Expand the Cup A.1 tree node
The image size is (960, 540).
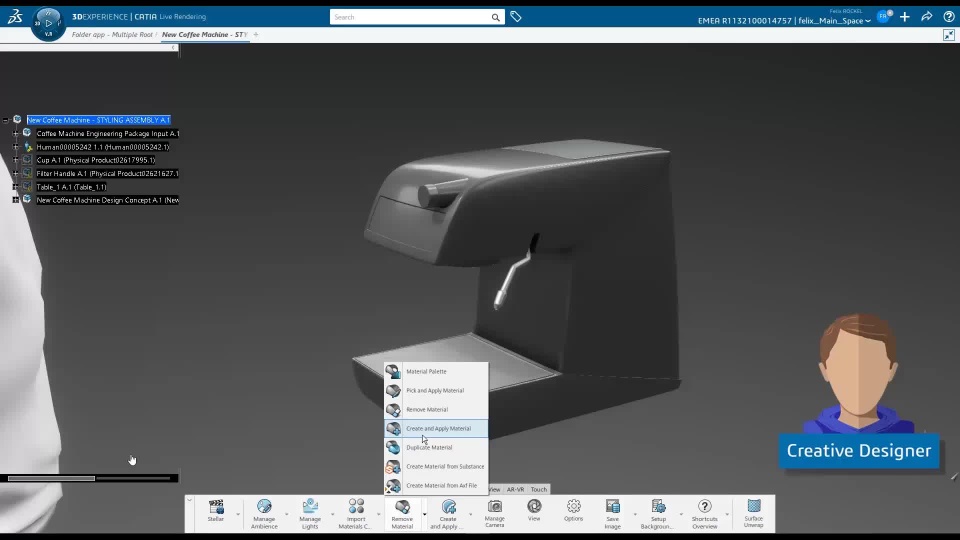(15, 160)
